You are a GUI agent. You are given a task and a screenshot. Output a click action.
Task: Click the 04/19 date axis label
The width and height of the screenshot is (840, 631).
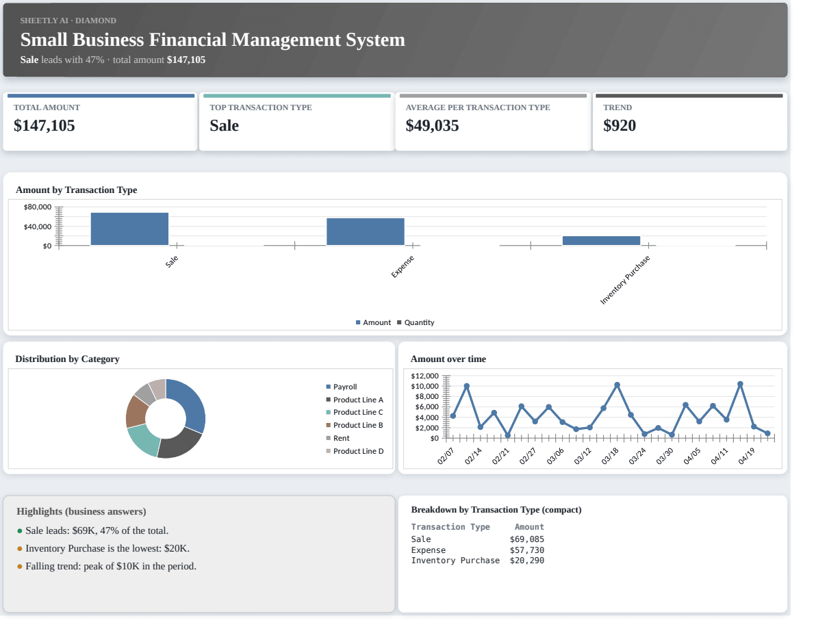(747, 456)
